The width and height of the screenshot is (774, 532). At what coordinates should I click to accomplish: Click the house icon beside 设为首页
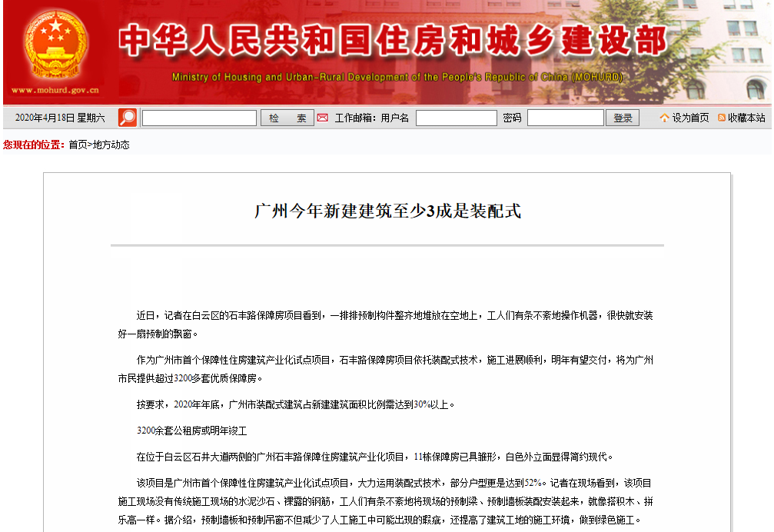664,118
